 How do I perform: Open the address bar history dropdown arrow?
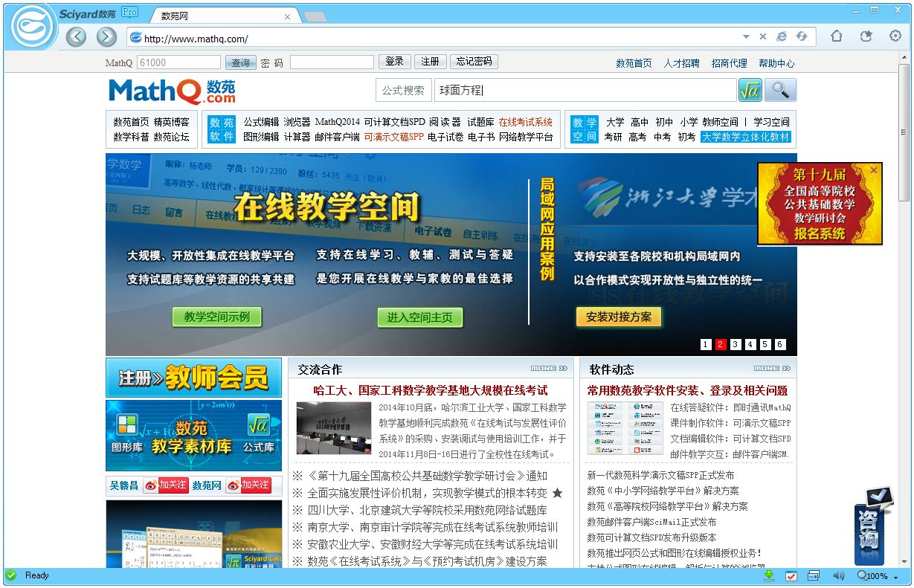pyautogui.click(x=746, y=36)
